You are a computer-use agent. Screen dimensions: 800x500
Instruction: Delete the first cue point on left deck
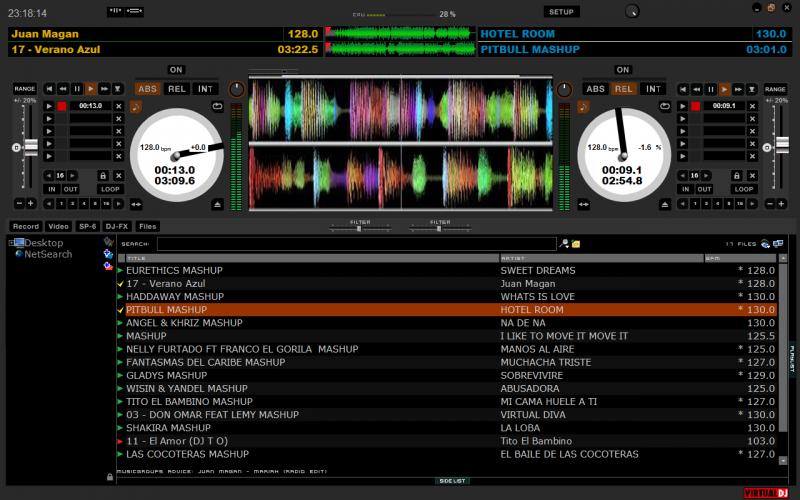click(x=119, y=105)
